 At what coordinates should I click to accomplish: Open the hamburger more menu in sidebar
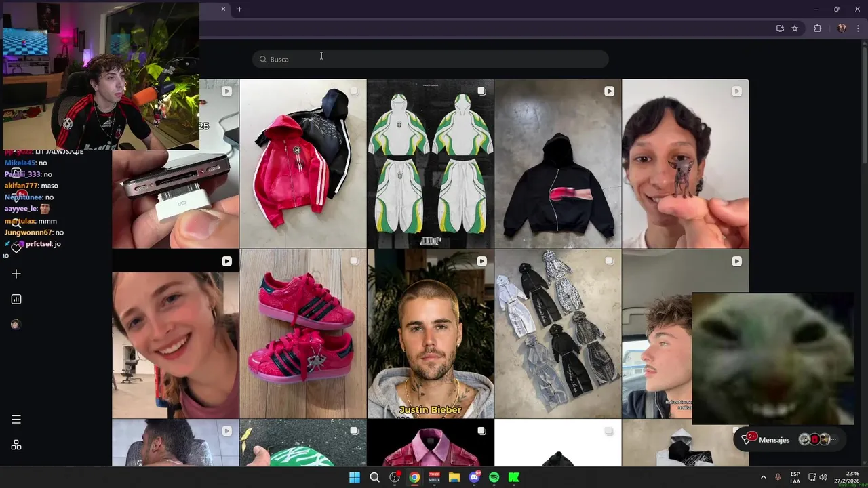click(16, 420)
